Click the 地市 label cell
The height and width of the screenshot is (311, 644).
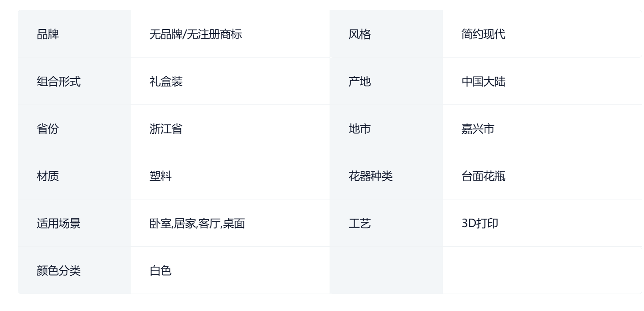coord(386,129)
